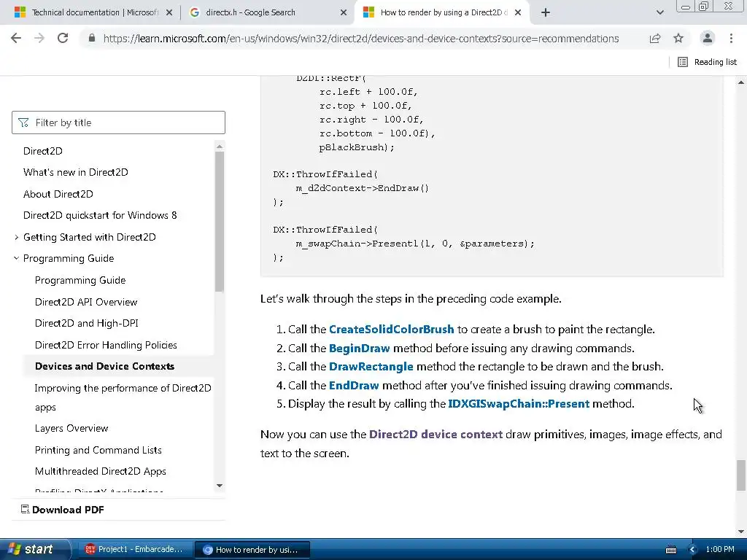Open What's new in Direct2D
747x560 pixels.
[x=76, y=172]
